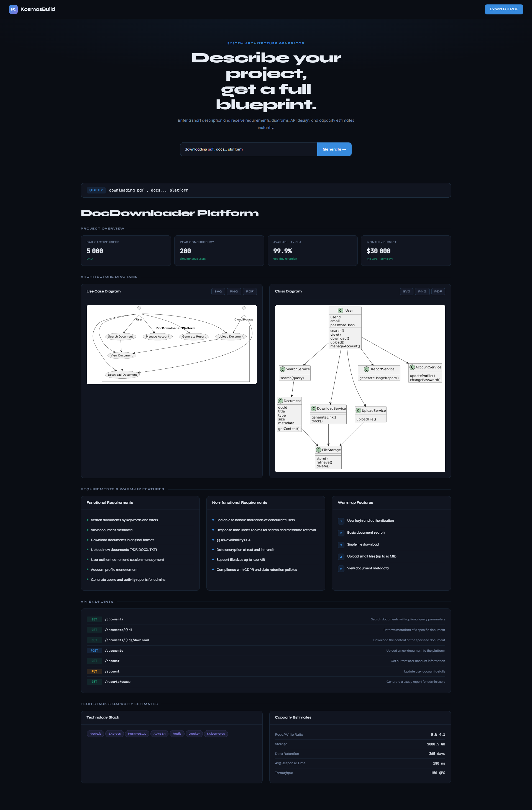The image size is (532, 810).
Task: Select the Monthly Budget card
Action: (x=406, y=251)
